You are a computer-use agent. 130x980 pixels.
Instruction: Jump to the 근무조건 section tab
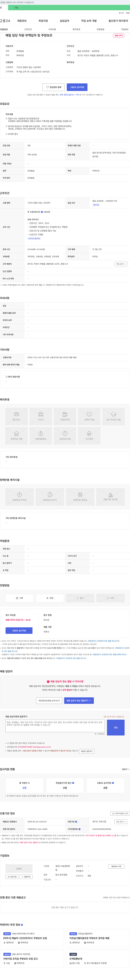click(x=28, y=29)
